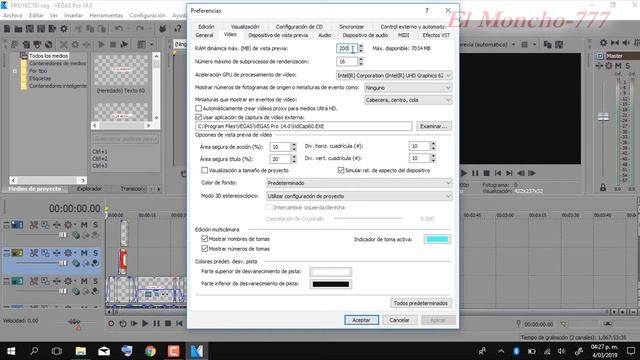The height and width of the screenshot is (360, 640).
Task: Select the Por tipo folder in media tree
Action: click(38, 71)
